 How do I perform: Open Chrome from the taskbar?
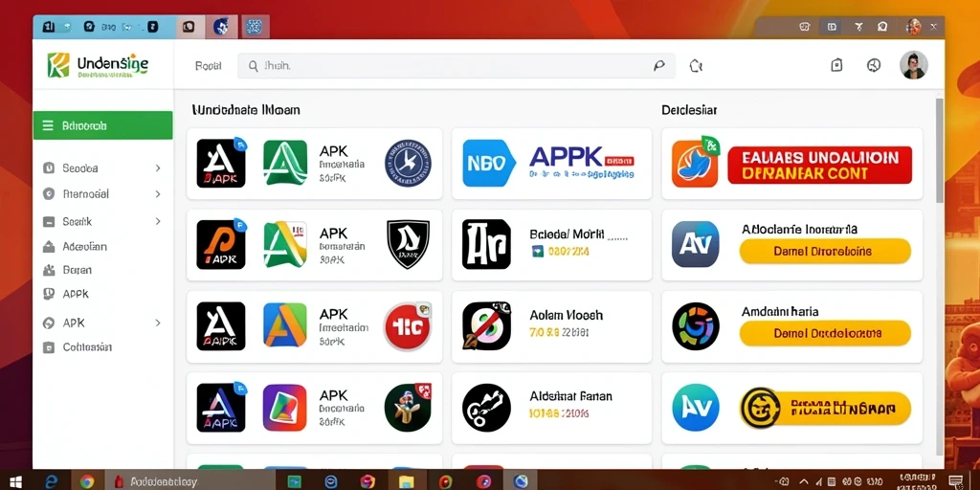coord(87,481)
